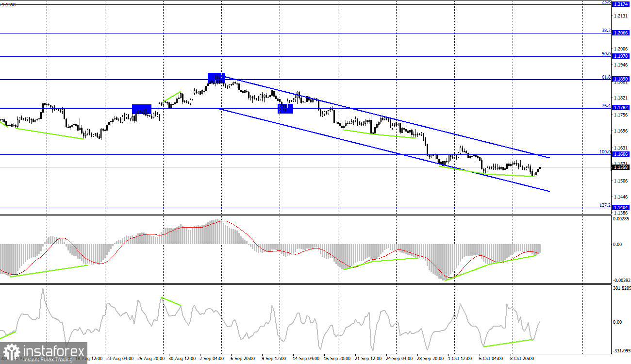631x364 pixels.
Task: Click the 6 Oct 04:00 time label
Action: pos(492,359)
